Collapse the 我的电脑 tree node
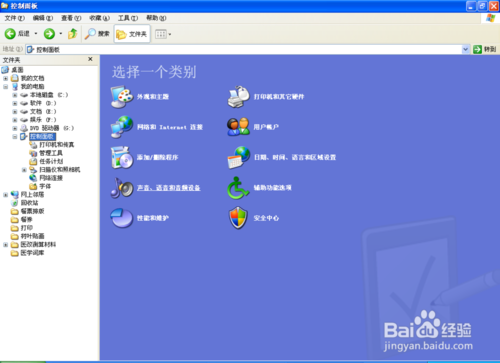This screenshot has width=500, height=363. click(x=5, y=87)
